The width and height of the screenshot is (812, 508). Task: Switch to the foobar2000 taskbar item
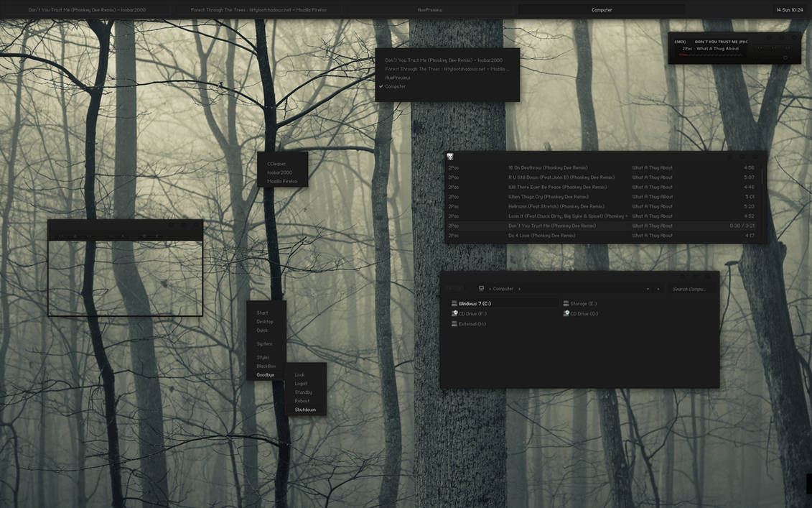[87, 10]
